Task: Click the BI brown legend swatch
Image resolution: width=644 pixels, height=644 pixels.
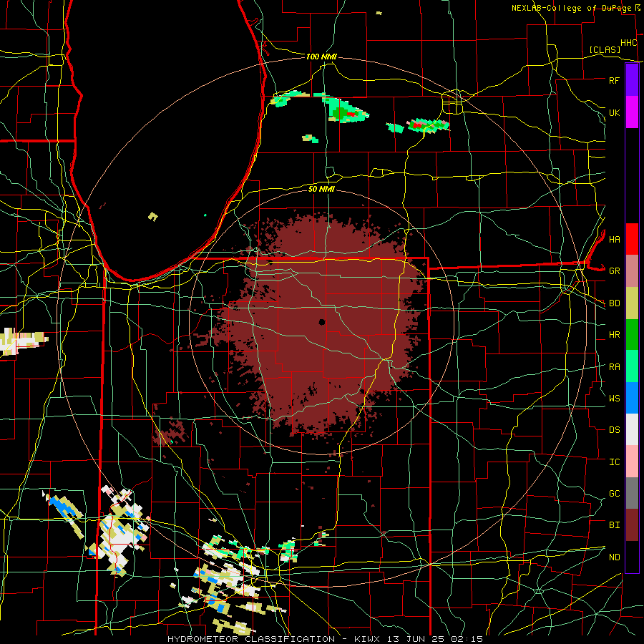Action: [x=632, y=525]
